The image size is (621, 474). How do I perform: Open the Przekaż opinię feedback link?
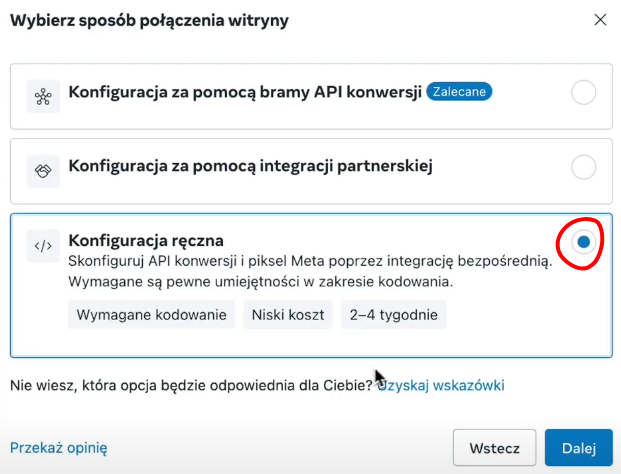pyautogui.click(x=59, y=448)
